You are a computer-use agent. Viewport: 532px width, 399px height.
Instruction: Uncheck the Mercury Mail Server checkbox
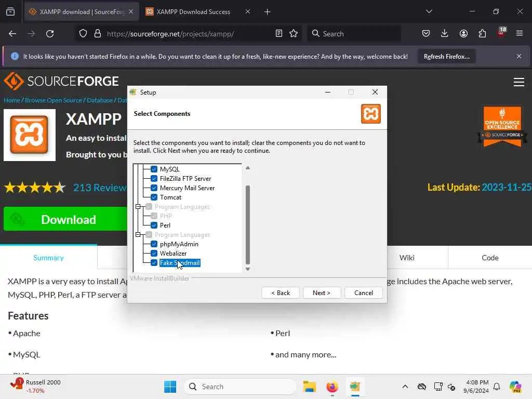[x=154, y=188]
